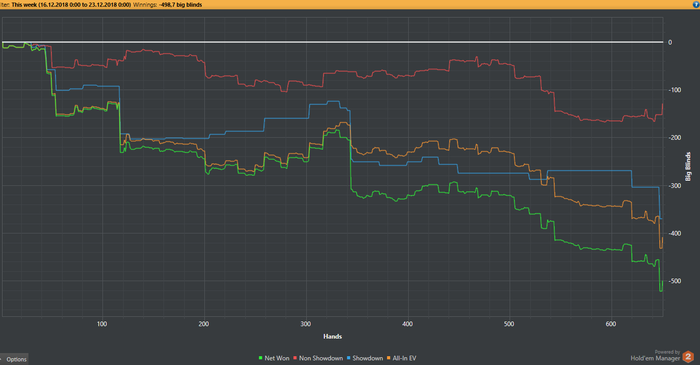Click the blue help question-mark icon
The image size is (700, 365).
pyautogui.click(x=696, y=4)
